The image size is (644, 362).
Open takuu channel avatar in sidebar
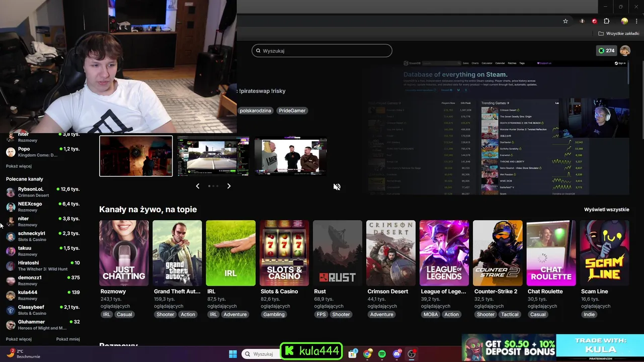click(x=11, y=251)
